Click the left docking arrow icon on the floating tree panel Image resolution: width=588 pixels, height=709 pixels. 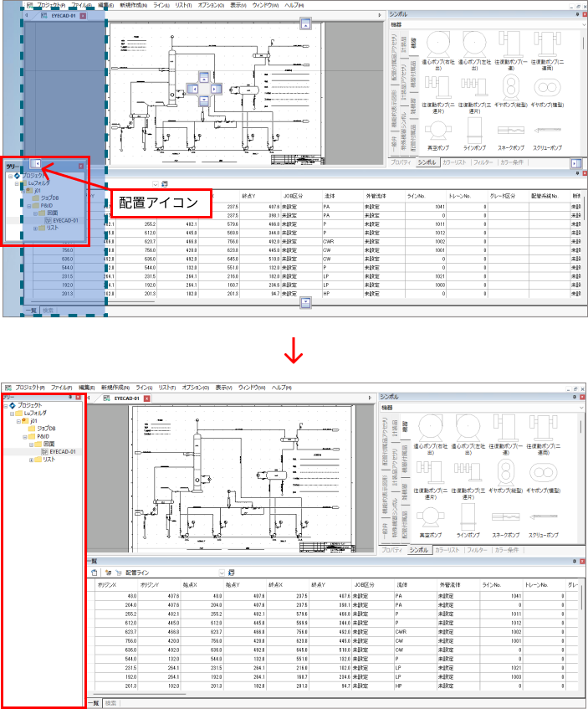point(36,164)
